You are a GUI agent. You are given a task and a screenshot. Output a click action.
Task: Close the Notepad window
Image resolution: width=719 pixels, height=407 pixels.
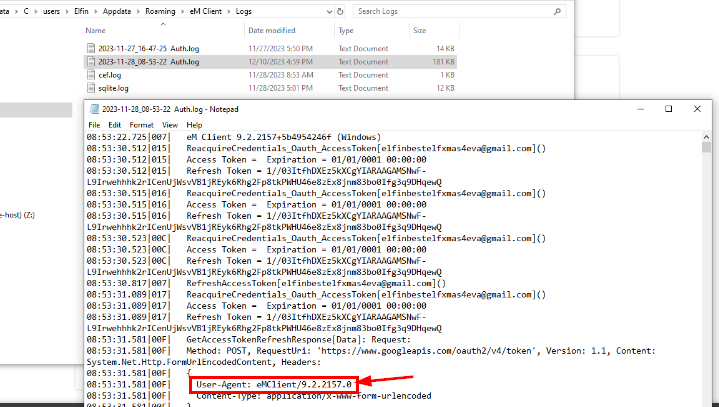[697, 109]
